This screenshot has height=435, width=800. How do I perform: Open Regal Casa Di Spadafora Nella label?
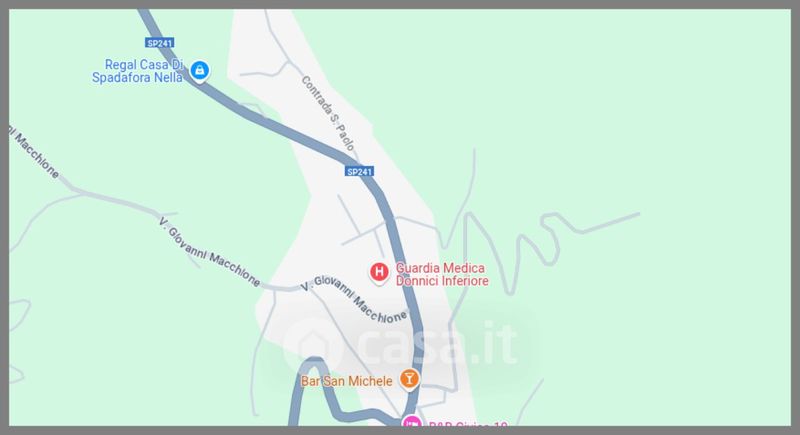coord(137,71)
